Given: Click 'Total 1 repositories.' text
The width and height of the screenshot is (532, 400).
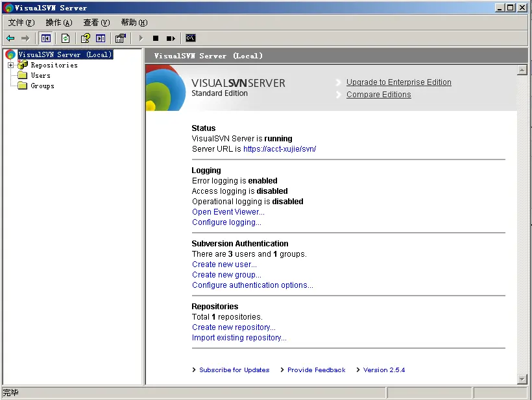Looking at the screenshot, I should 227,317.
